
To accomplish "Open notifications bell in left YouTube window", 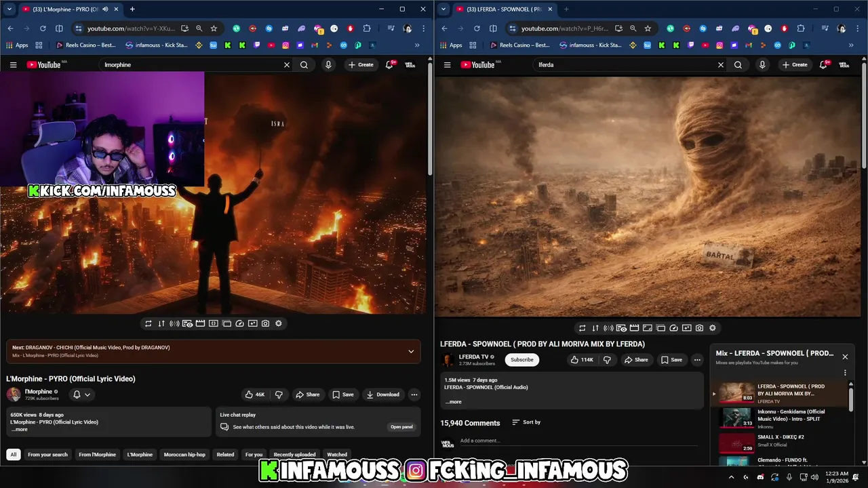I will tap(389, 65).
